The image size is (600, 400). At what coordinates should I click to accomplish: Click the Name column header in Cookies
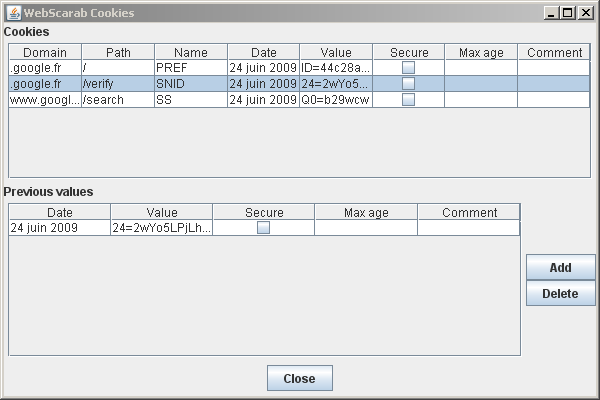pos(190,52)
